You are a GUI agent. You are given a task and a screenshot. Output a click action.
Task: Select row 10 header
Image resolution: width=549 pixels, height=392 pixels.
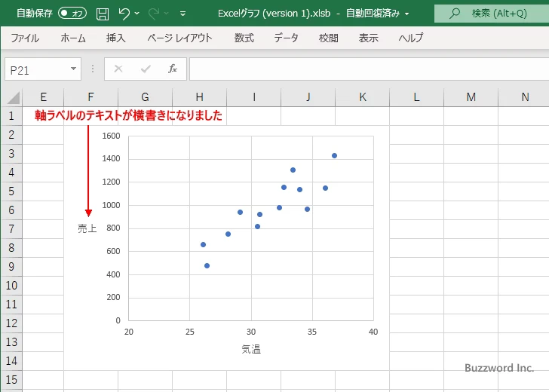[x=11, y=285]
